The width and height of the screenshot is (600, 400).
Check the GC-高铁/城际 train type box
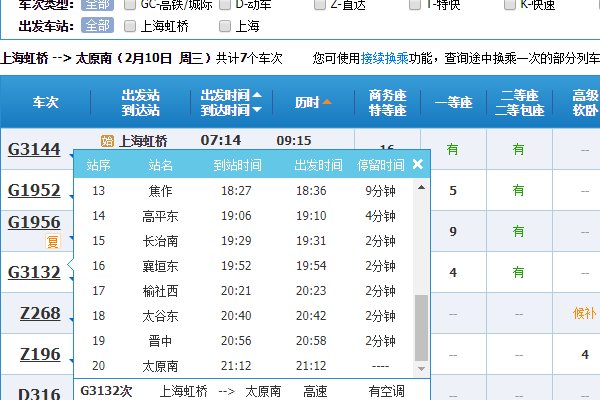pos(129,3)
